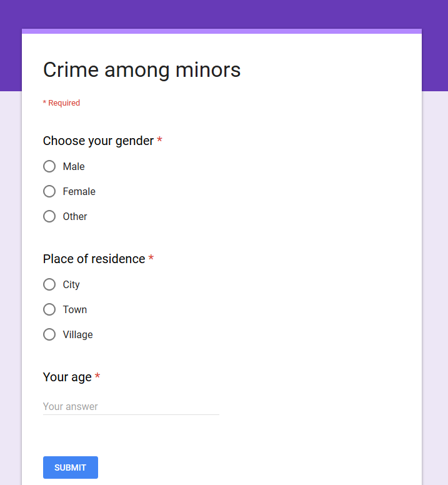Viewport: 448px width, 485px height.
Task: Click the Your age question heading
Action: pos(67,377)
